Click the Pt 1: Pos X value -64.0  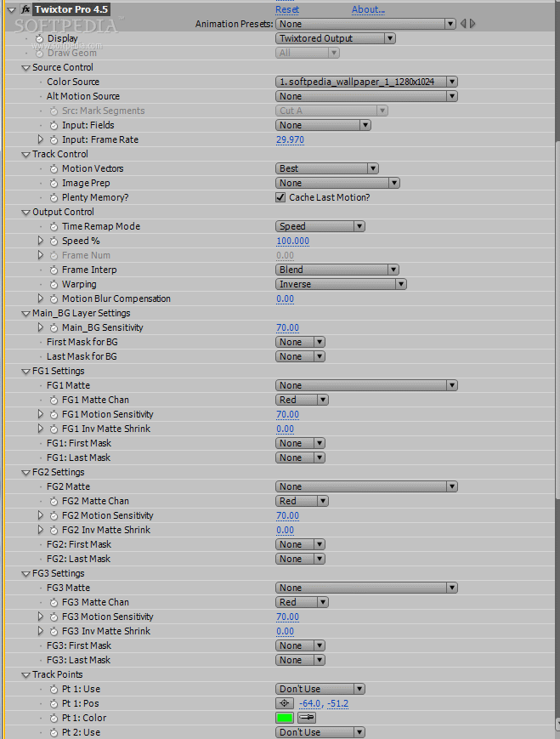[311, 703]
